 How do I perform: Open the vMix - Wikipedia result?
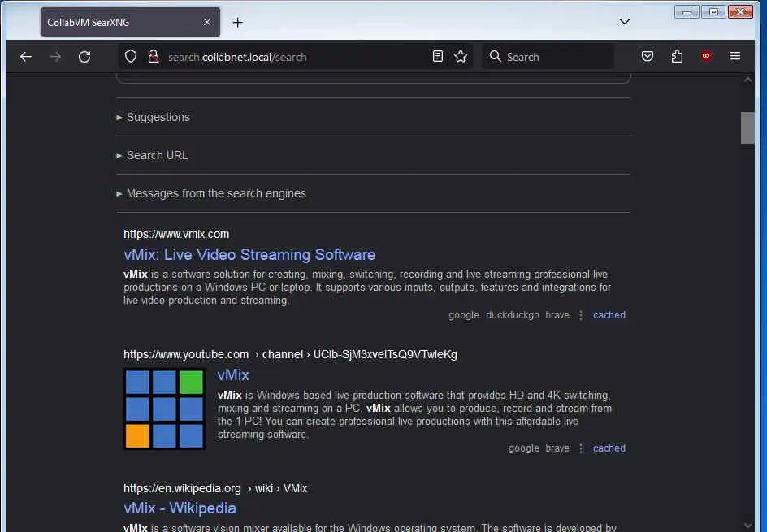(x=180, y=508)
